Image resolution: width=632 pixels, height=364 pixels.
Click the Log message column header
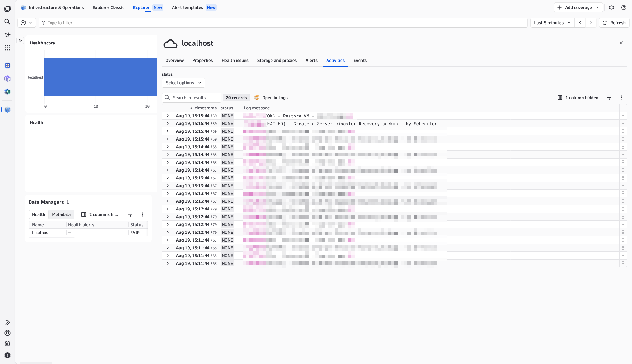[x=257, y=108]
